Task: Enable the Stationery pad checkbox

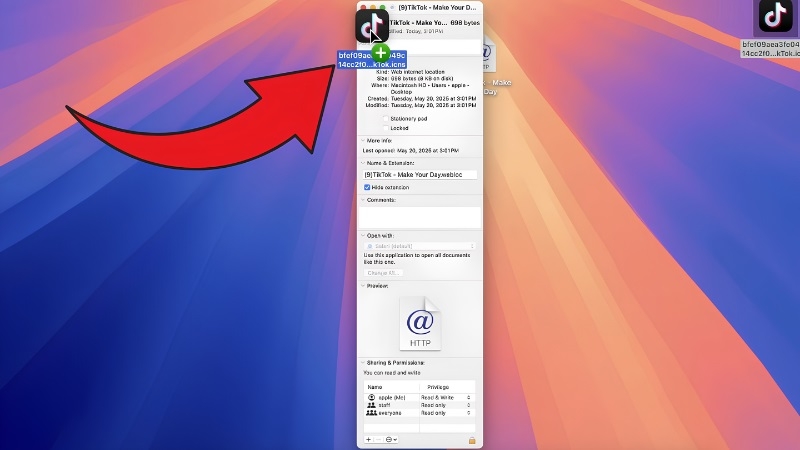Action: click(x=386, y=119)
